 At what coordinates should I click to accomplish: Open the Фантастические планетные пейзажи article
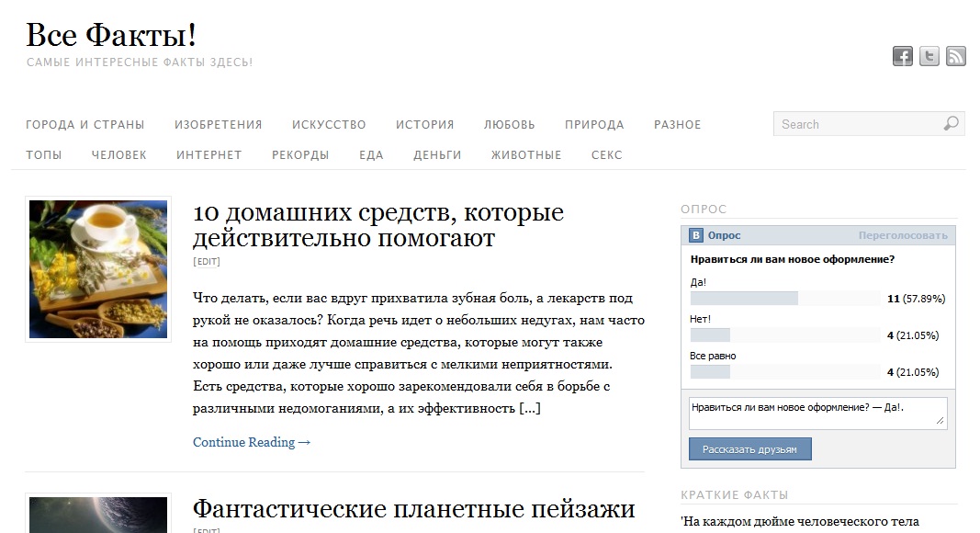(x=412, y=508)
